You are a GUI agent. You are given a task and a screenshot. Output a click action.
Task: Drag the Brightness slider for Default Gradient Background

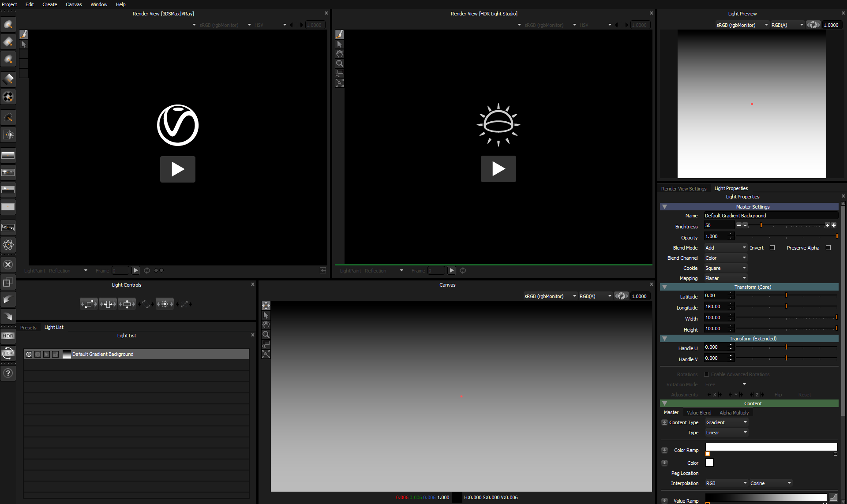(762, 226)
